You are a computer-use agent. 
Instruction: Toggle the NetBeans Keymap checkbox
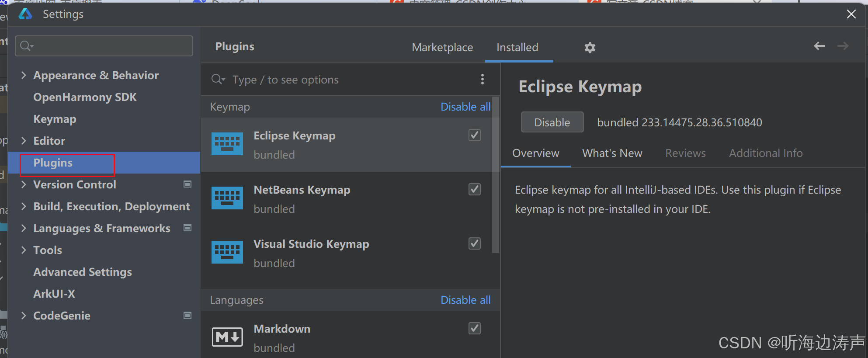(475, 190)
